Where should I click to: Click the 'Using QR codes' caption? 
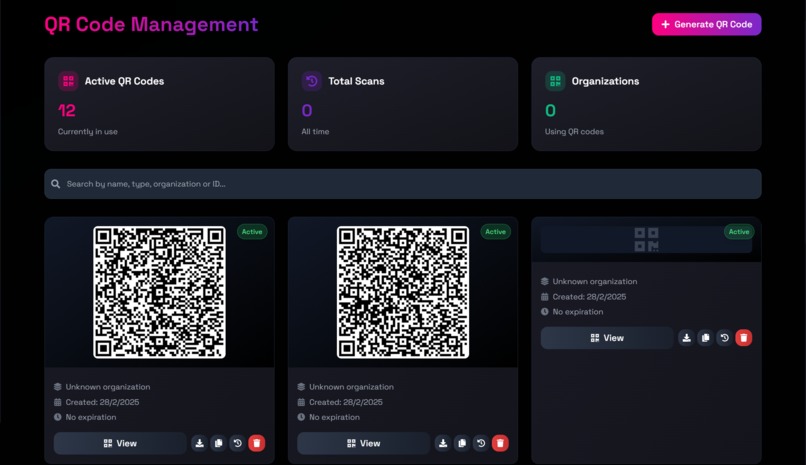pyautogui.click(x=574, y=132)
